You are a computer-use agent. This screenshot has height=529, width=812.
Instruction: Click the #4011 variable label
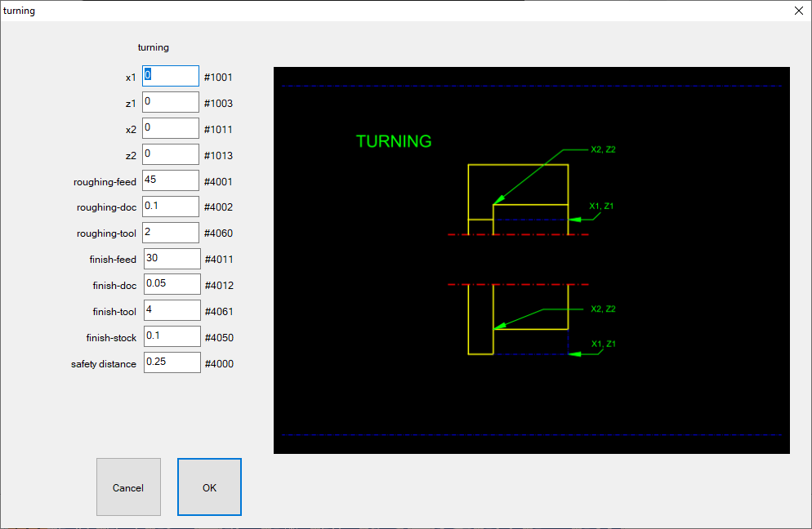coord(219,260)
